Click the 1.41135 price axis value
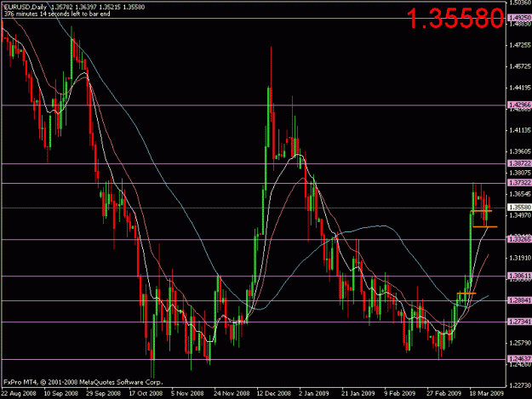The width and height of the screenshot is (532, 399). 520,130
